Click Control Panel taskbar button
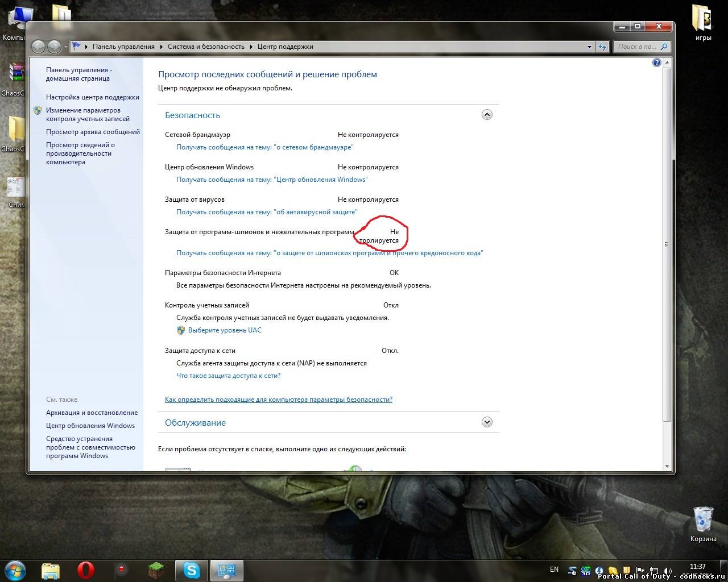The height and width of the screenshot is (582, 728). 227,570
